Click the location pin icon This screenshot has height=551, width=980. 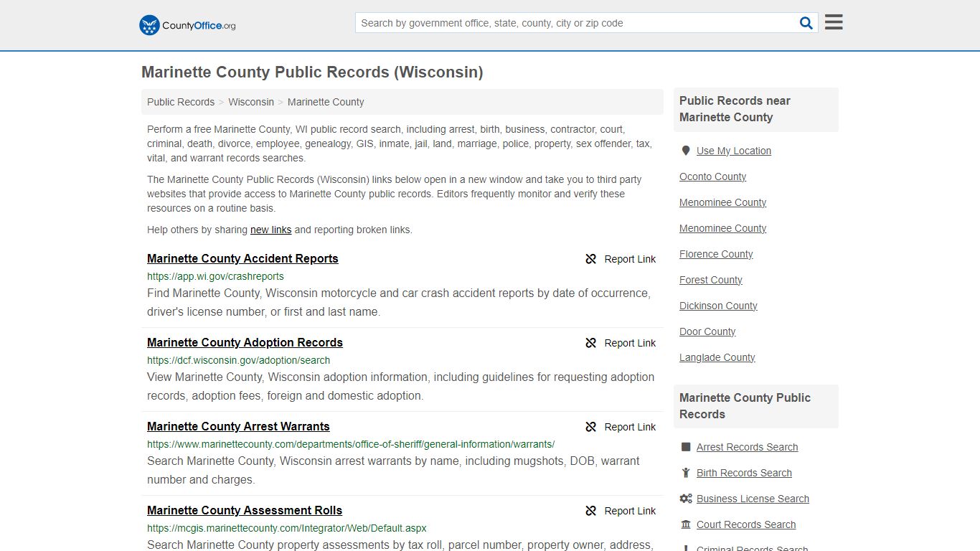[686, 151]
